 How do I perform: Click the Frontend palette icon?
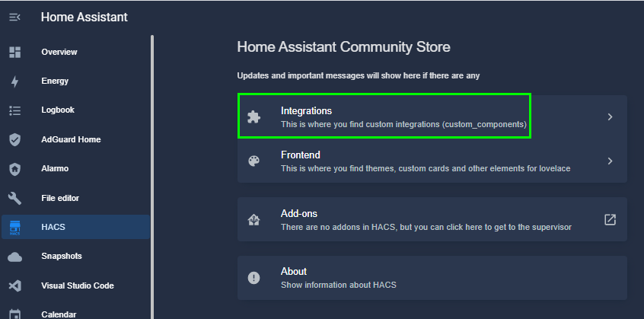(x=253, y=161)
